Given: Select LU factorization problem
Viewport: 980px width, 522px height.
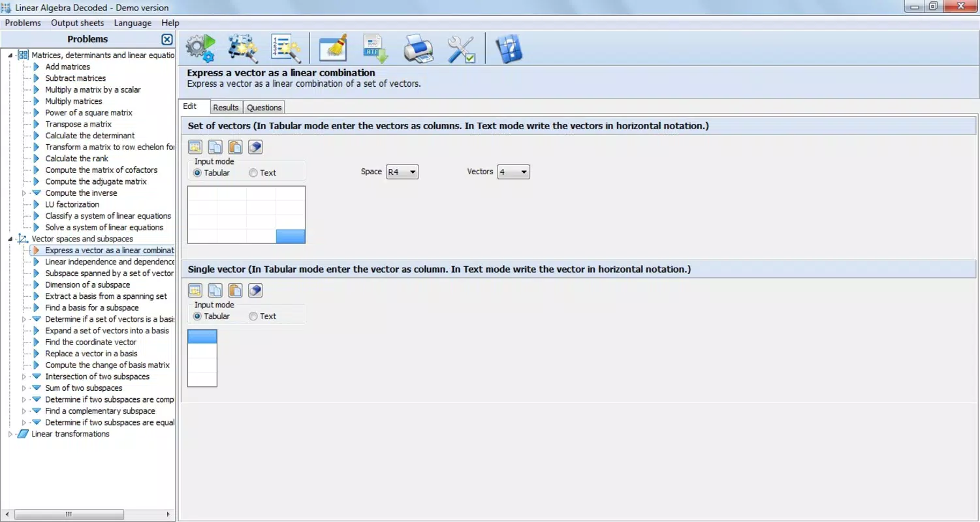Looking at the screenshot, I should pyautogui.click(x=72, y=204).
